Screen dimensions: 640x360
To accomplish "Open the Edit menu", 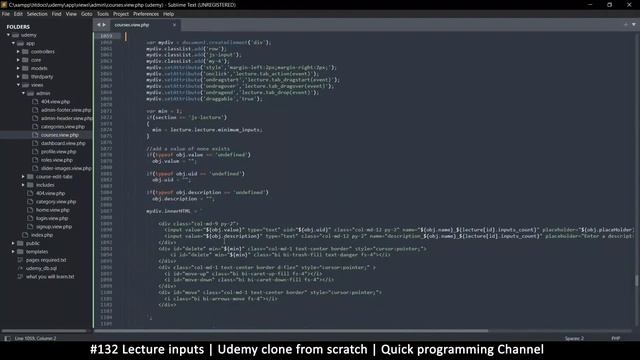I will tap(18, 14).
